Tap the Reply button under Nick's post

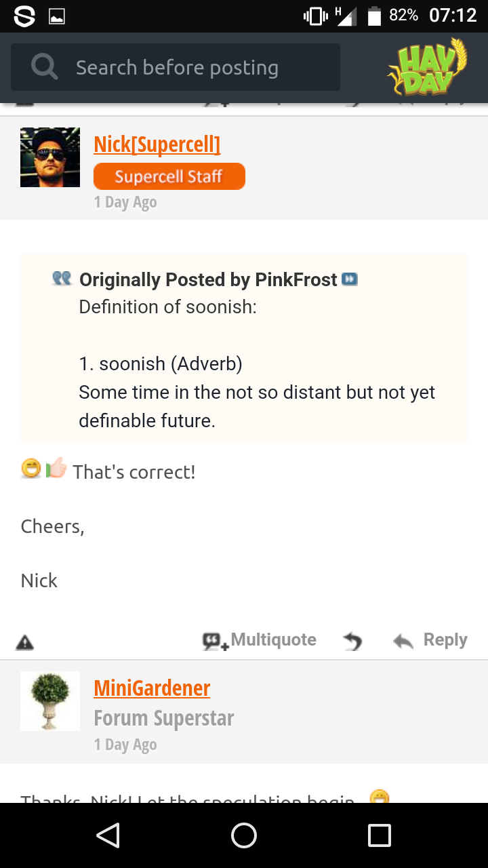(431, 640)
